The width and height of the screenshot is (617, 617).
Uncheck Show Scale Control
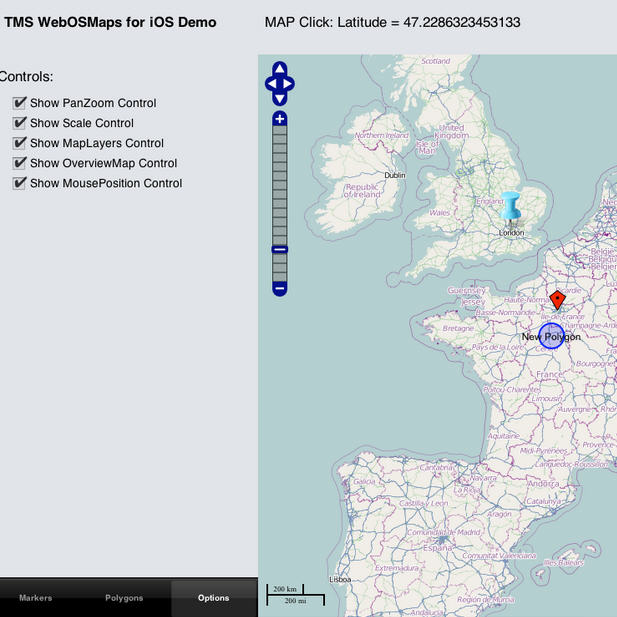[19, 123]
